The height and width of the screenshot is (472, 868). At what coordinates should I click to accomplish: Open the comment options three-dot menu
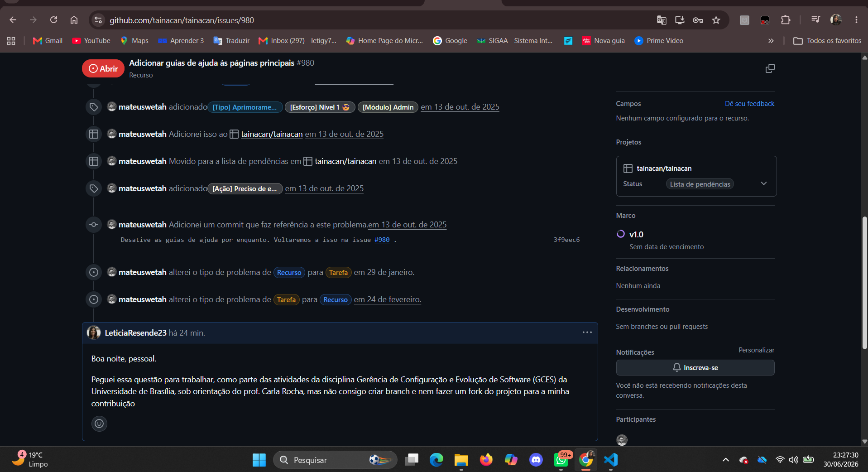(x=587, y=332)
